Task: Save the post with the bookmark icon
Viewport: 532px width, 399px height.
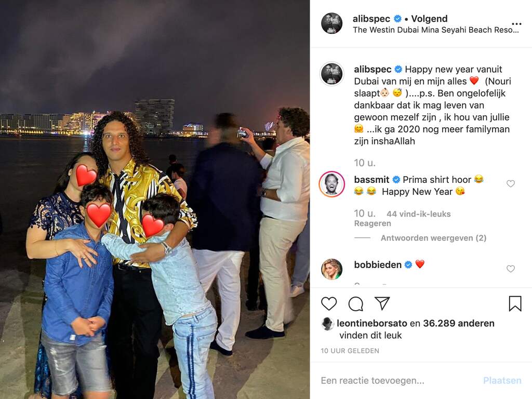Action: pyautogui.click(x=515, y=303)
